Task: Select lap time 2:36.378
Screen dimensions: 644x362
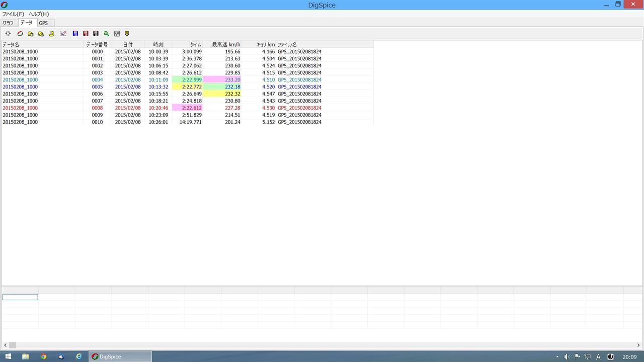Action: [192, 59]
